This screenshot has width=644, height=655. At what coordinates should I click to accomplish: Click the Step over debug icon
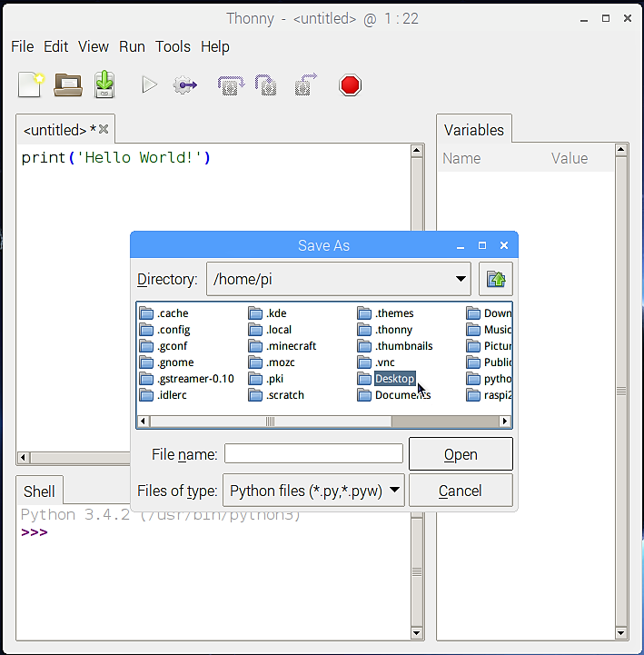point(231,85)
